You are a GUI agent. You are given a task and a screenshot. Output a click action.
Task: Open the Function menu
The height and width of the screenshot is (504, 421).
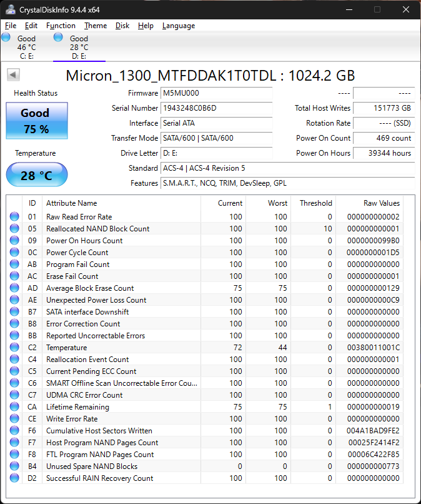pyautogui.click(x=61, y=26)
